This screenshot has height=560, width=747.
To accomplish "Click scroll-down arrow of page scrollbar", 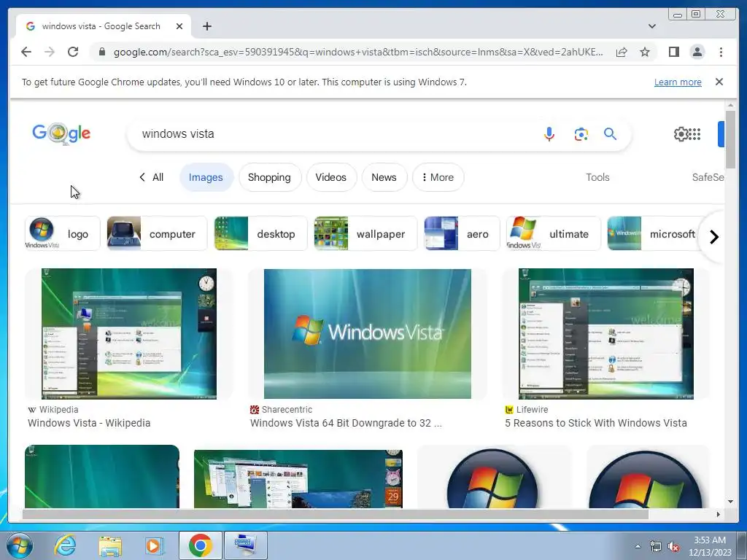I will pos(730,502).
